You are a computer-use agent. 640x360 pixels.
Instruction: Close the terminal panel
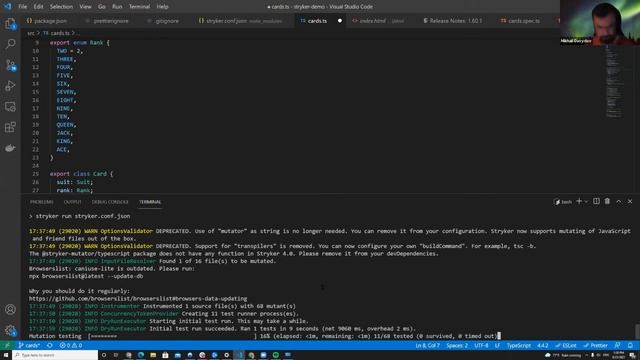(x=630, y=201)
